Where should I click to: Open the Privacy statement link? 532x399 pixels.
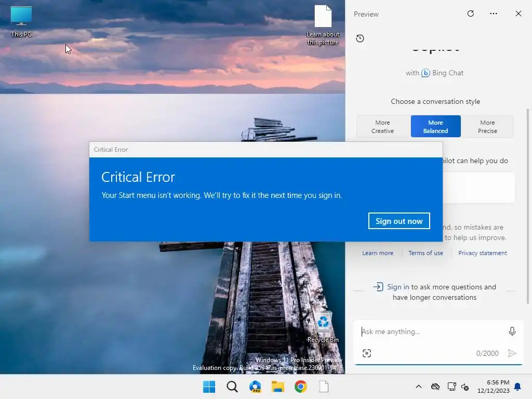[483, 253]
